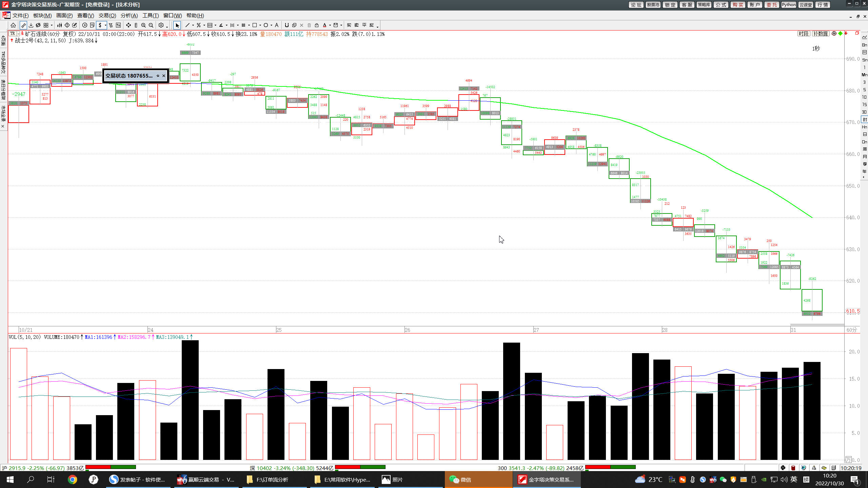Open the 分析(A) menu
Image resolution: width=868 pixels, height=488 pixels.
pos(129,16)
